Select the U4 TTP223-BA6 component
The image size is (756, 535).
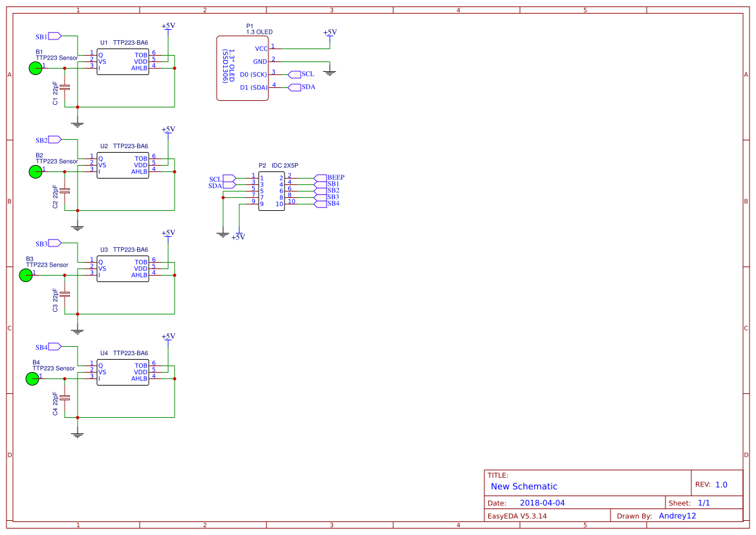(123, 372)
